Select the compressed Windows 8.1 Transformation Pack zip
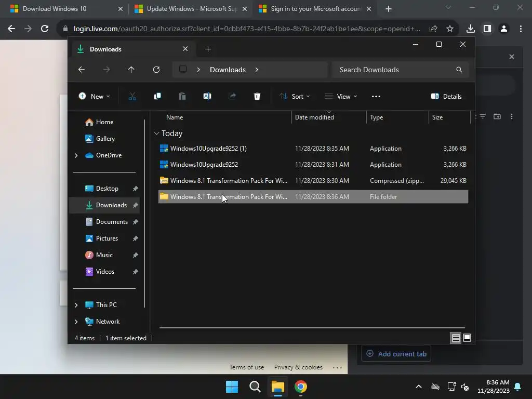 [x=313, y=181]
